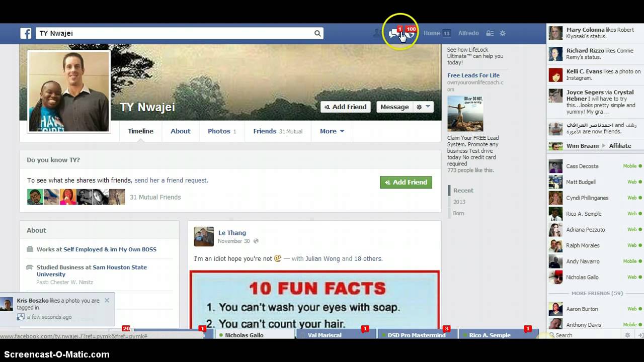
Task: Click the Facebook logo icon
Action: click(x=26, y=33)
